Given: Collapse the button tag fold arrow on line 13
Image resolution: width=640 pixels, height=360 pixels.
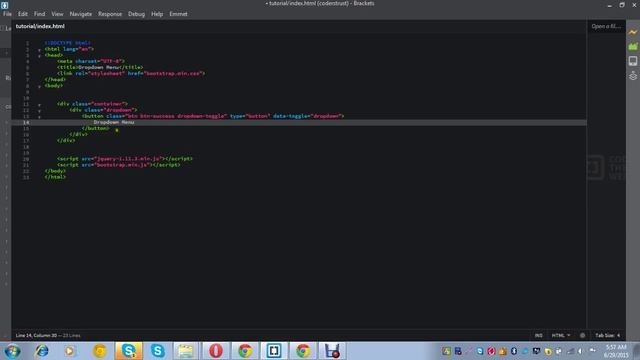Looking at the screenshot, I should coord(39,117).
